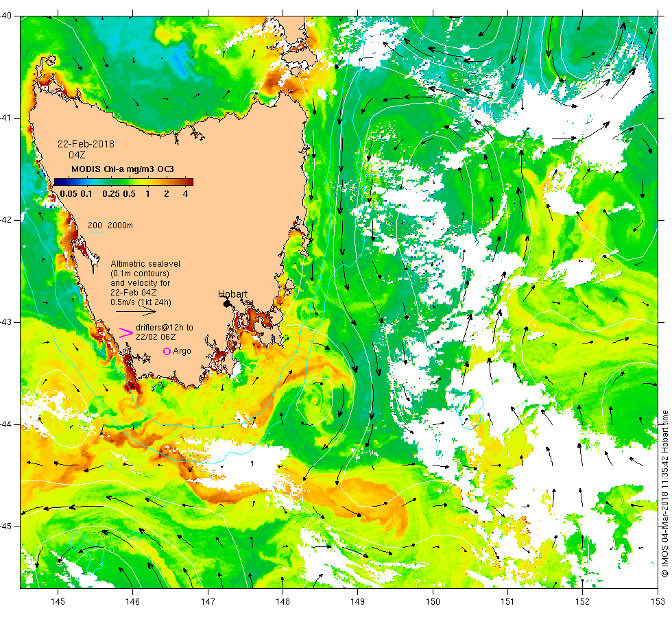Click the small number 1 in cloud gap

252,463
